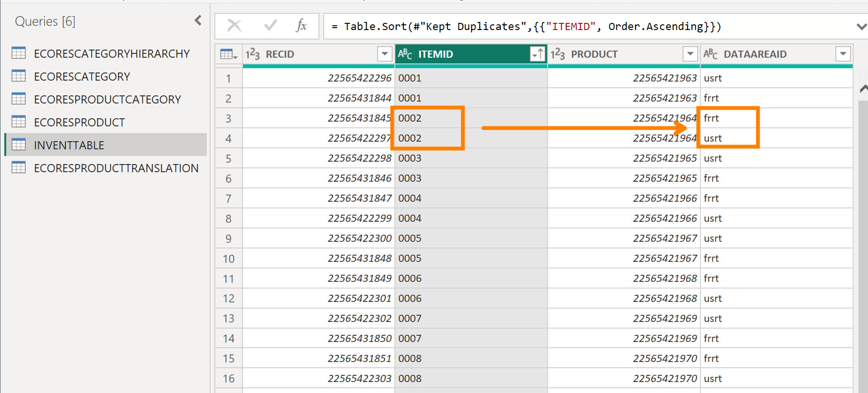Expand the formula bar with the chevron
This screenshot has height=393, width=868.
click(861, 27)
